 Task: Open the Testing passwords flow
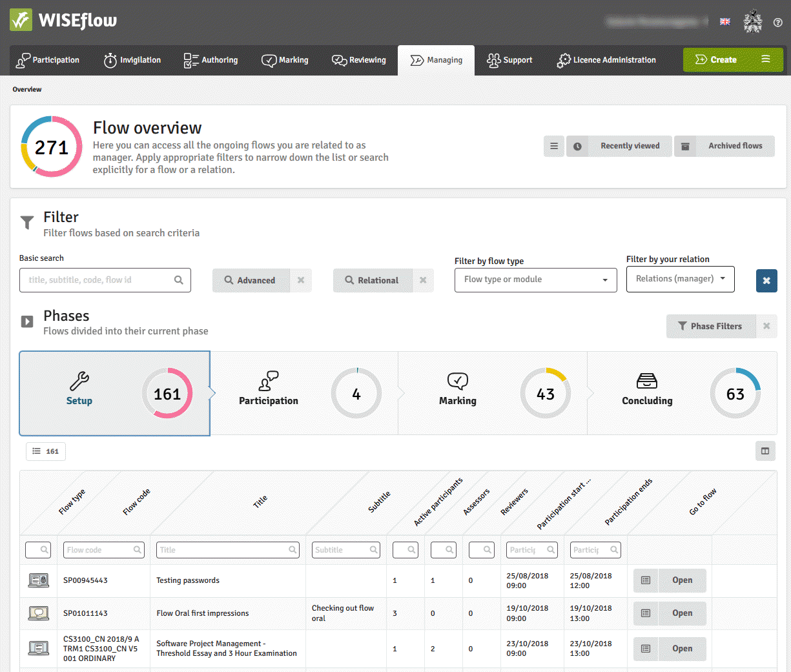click(682, 580)
